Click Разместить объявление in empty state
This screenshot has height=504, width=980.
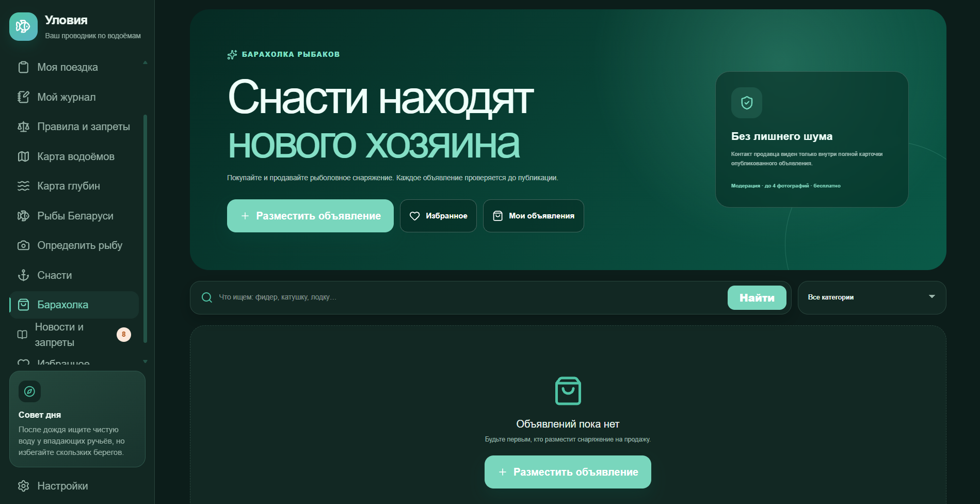568,472
